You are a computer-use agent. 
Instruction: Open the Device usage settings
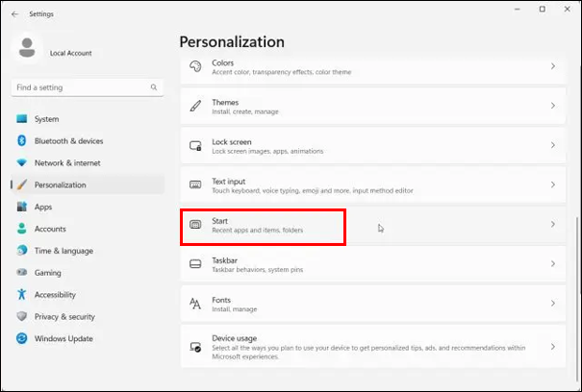(366, 344)
